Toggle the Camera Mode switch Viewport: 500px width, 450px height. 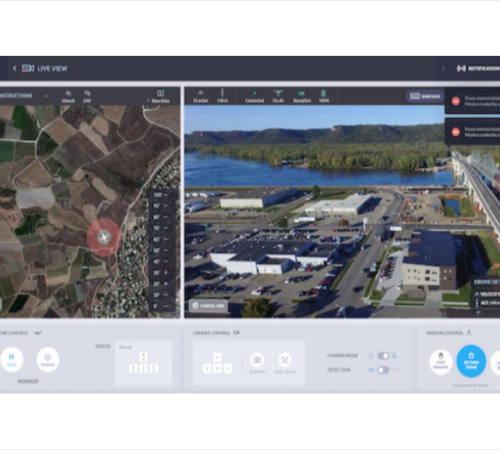click(383, 356)
